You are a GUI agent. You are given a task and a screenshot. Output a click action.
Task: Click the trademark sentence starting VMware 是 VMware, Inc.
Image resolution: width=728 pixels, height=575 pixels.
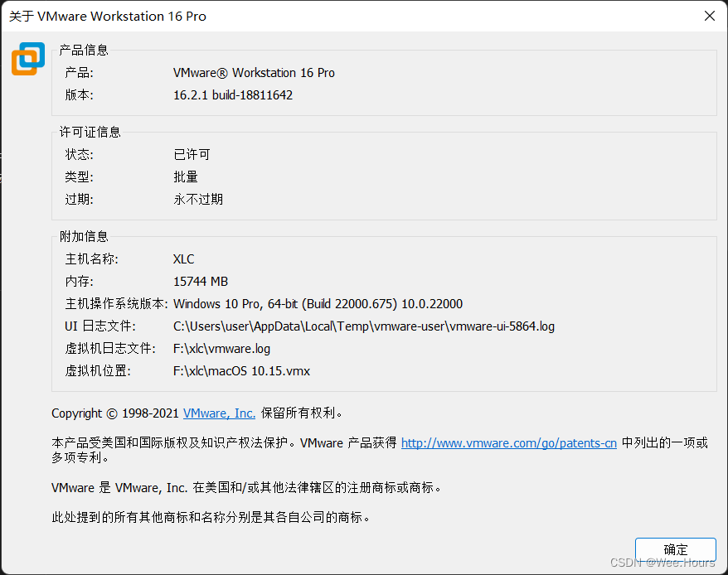coord(246,488)
